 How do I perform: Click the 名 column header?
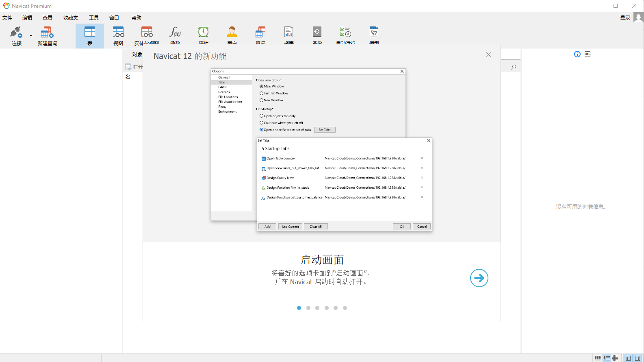128,77
